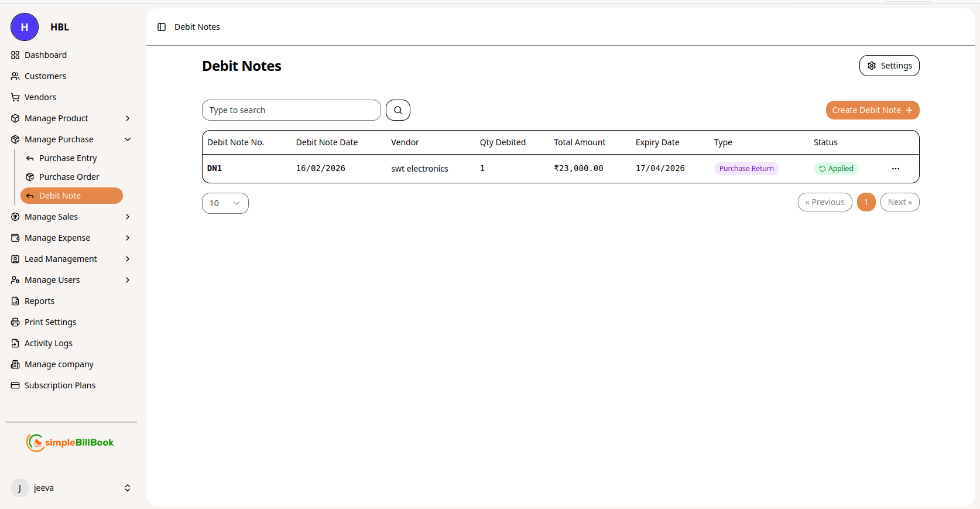
Task: Click the Dashboard grid icon
Action: point(15,55)
